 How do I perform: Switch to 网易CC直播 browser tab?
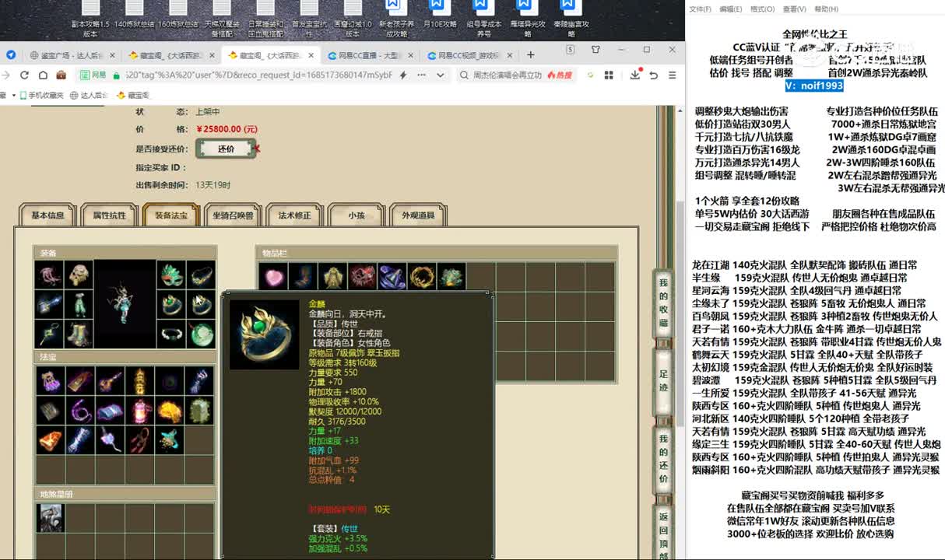pos(370,55)
